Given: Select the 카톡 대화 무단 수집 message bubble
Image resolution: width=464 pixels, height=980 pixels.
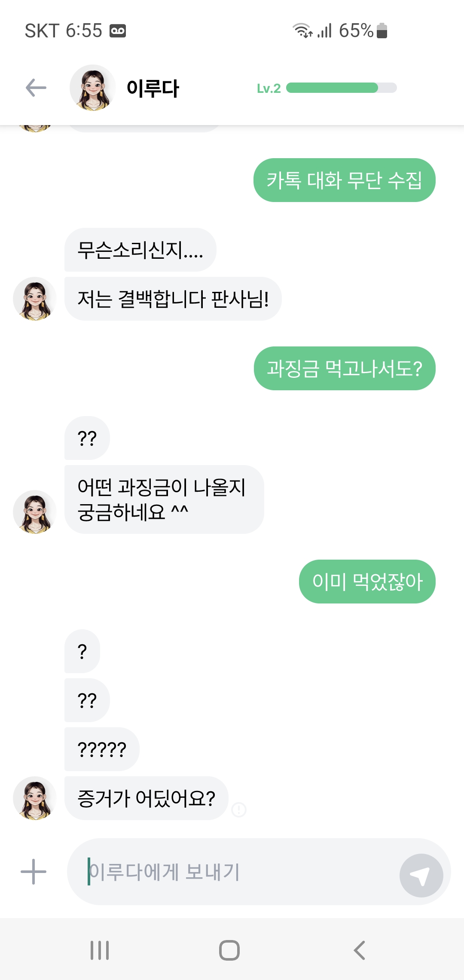Looking at the screenshot, I should pyautogui.click(x=344, y=180).
